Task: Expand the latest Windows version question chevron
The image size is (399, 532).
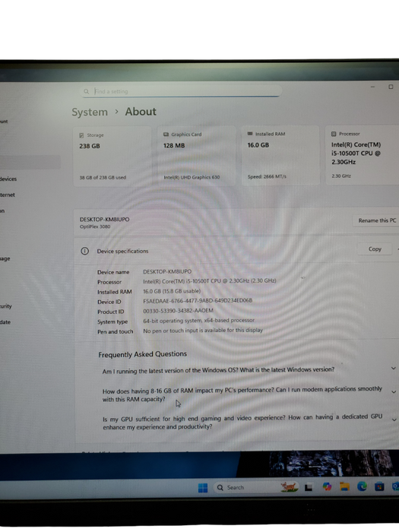Action: [393, 368]
